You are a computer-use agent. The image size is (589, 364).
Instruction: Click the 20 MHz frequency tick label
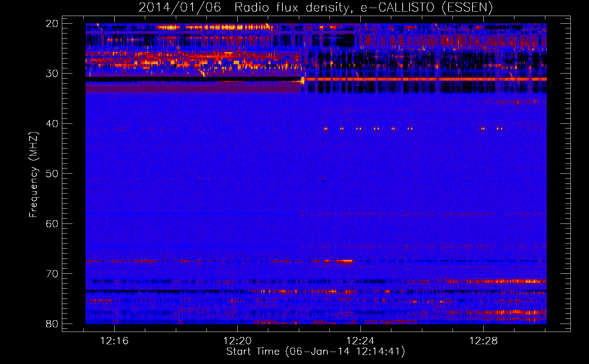[52, 24]
